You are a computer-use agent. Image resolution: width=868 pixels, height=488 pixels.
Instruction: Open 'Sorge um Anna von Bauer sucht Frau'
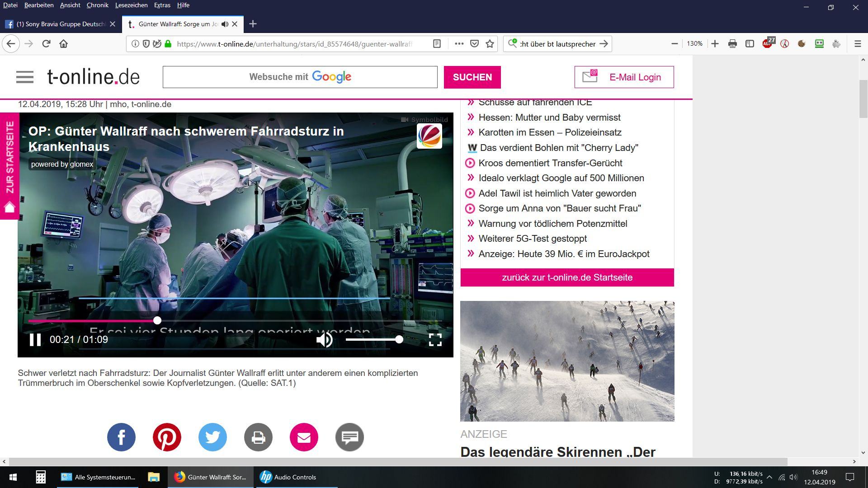click(x=560, y=208)
